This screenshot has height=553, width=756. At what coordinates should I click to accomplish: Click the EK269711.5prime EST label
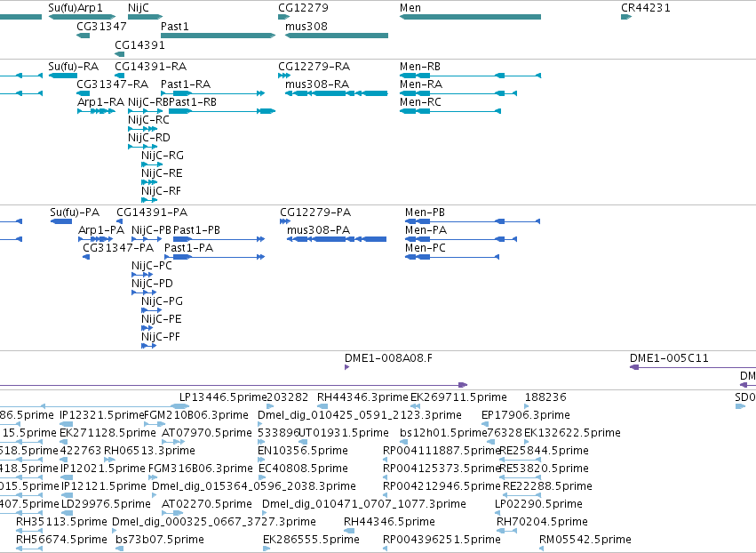pyautogui.click(x=458, y=397)
